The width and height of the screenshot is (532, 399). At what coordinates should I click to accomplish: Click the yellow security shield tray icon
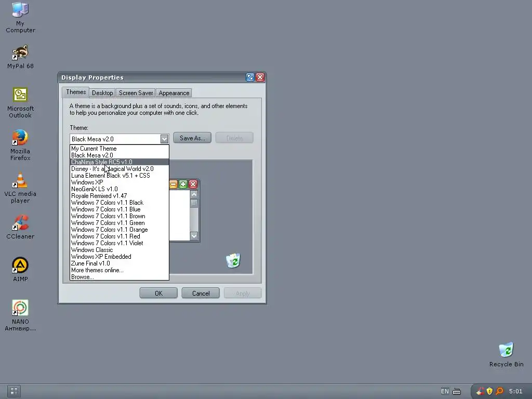[489, 391]
